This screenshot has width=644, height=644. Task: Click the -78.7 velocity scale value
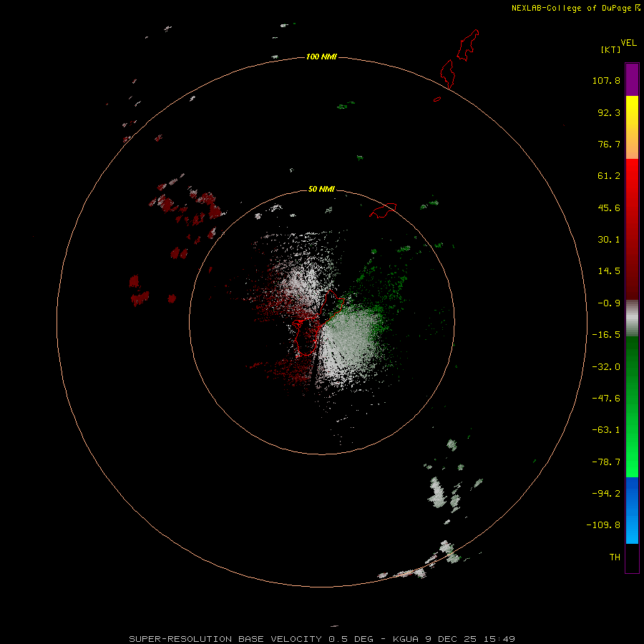tap(606, 462)
